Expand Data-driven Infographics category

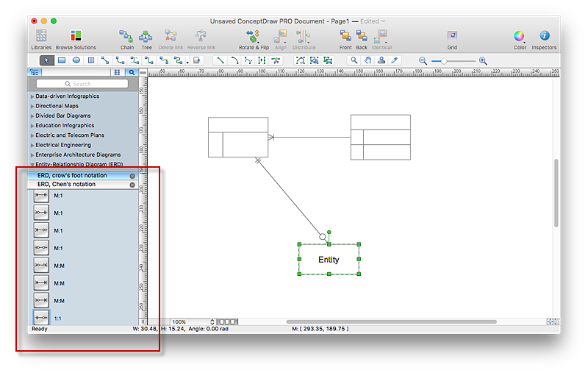pos(32,96)
